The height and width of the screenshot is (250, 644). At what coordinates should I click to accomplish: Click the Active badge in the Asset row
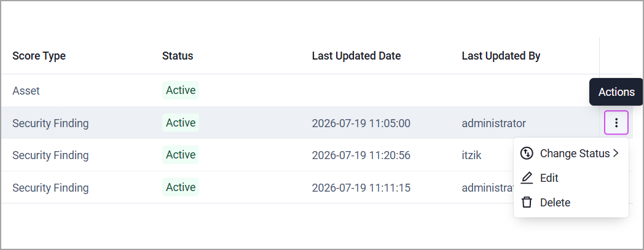(x=181, y=90)
